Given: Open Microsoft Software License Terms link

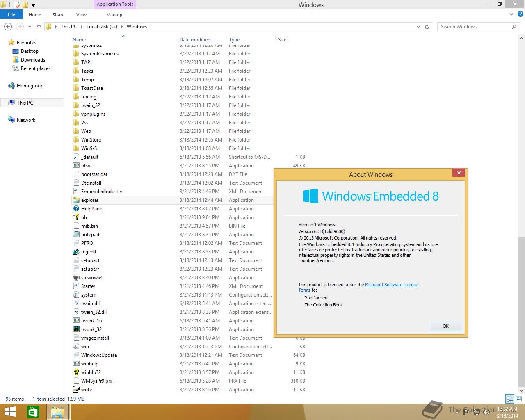Looking at the screenshot, I should coord(392,285).
